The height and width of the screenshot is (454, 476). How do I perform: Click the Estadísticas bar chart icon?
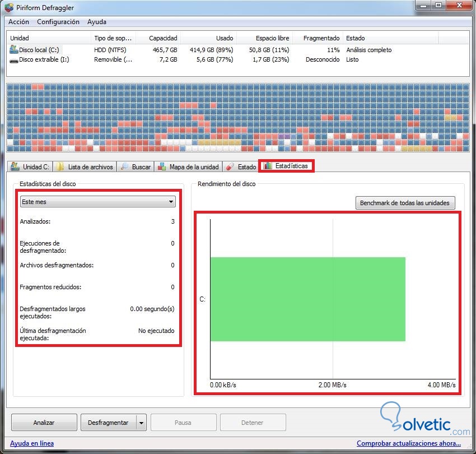pyautogui.click(x=268, y=165)
